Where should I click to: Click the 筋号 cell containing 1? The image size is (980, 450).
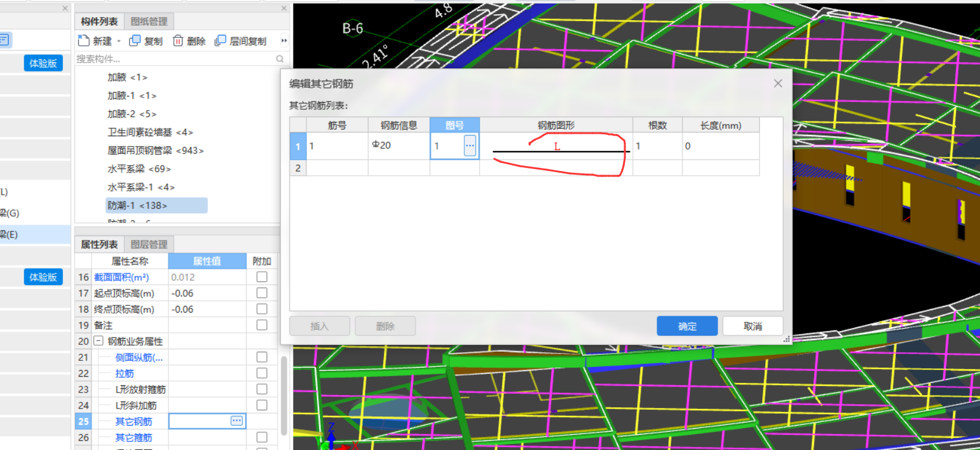337,146
